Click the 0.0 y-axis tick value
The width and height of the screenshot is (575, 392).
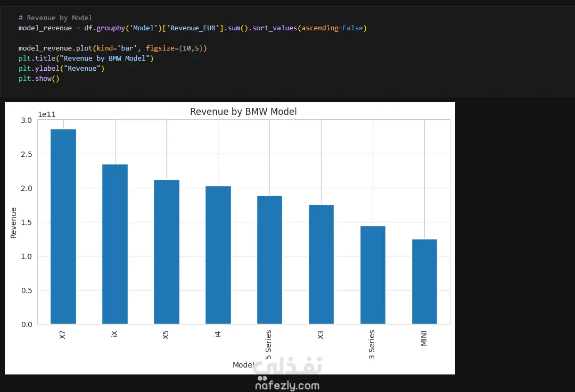point(27,324)
